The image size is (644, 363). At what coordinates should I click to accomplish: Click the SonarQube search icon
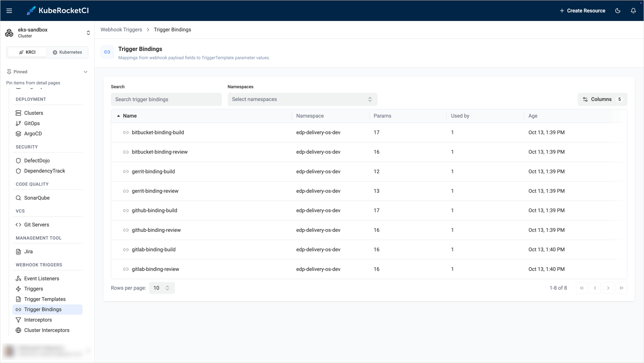coord(18,198)
